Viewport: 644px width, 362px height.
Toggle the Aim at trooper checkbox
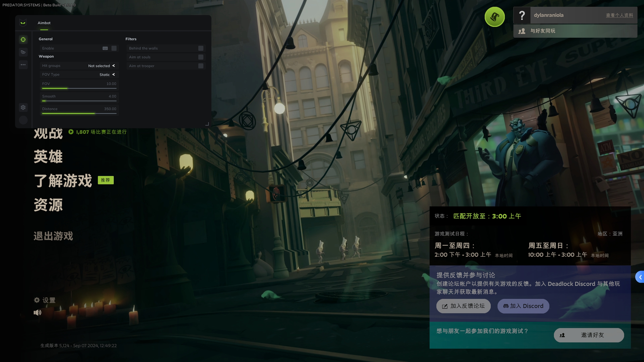(x=201, y=66)
